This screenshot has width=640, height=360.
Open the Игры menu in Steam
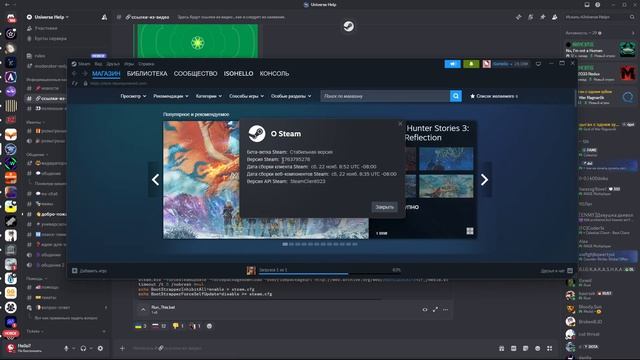point(129,64)
